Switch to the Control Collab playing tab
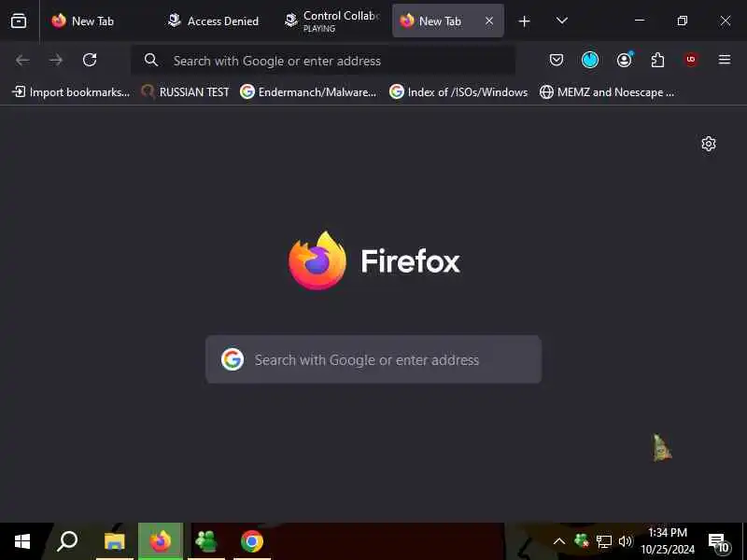Image resolution: width=747 pixels, height=560 pixels. (332, 21)
